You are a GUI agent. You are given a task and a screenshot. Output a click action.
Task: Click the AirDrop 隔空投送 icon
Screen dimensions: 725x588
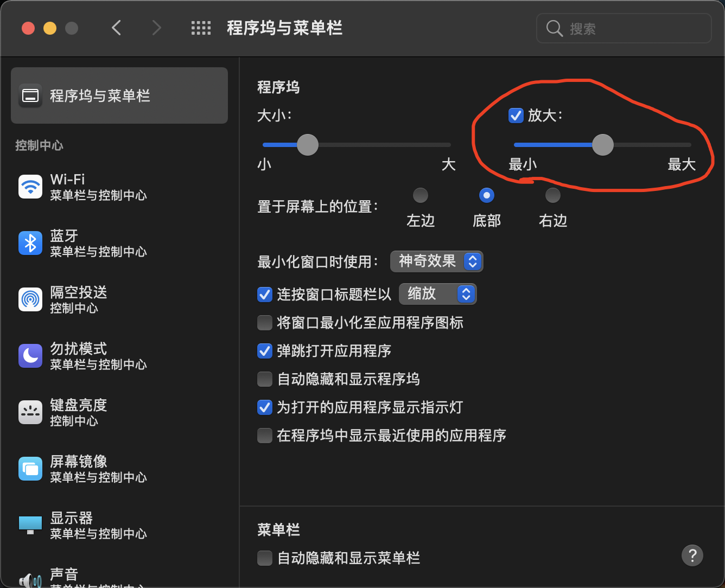(30, 299)
